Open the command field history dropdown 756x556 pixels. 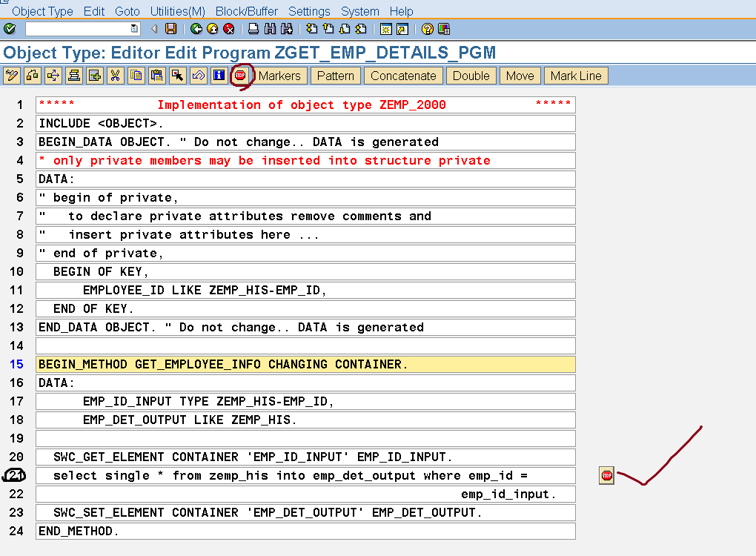[133, 28]
